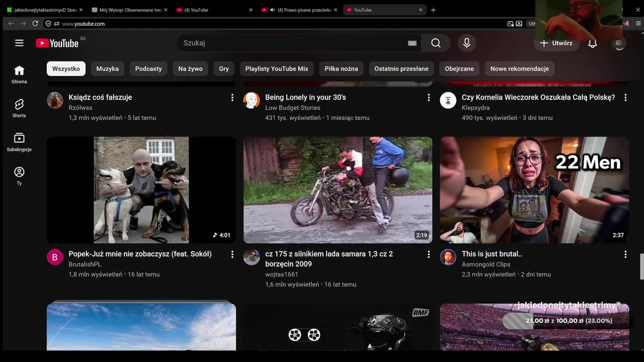Select the Piłka nożna chip
Screen dimensions: 644x362
[x=341, y=68]
